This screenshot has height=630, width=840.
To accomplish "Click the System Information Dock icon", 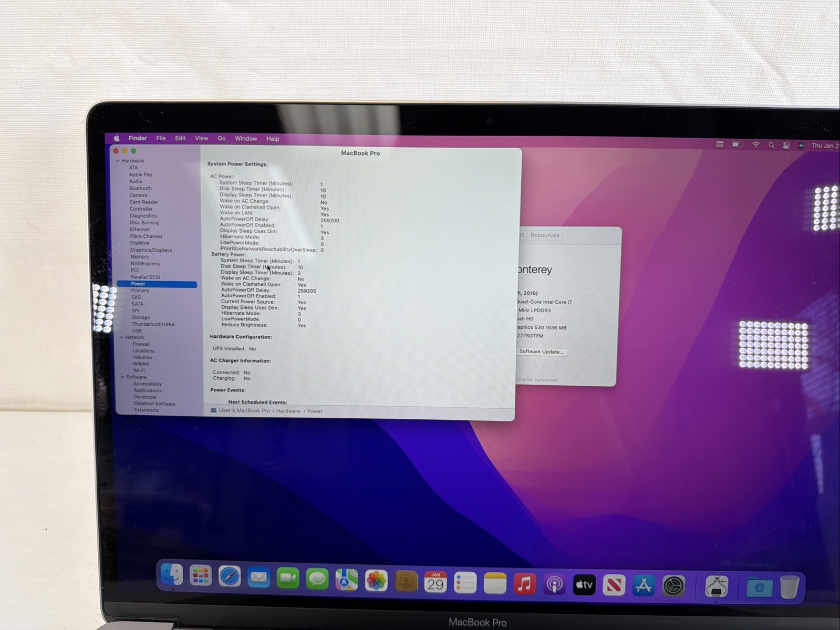I will click(717, 586).
